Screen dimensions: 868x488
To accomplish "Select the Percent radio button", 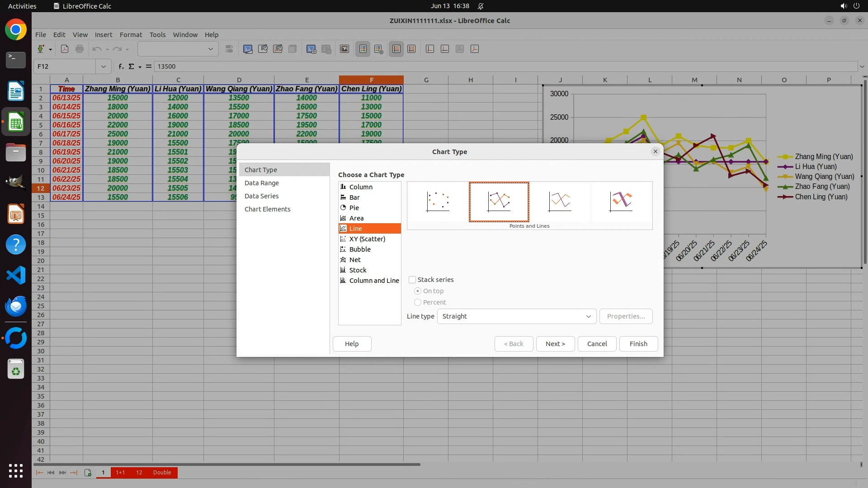I will tap(418, 302).
